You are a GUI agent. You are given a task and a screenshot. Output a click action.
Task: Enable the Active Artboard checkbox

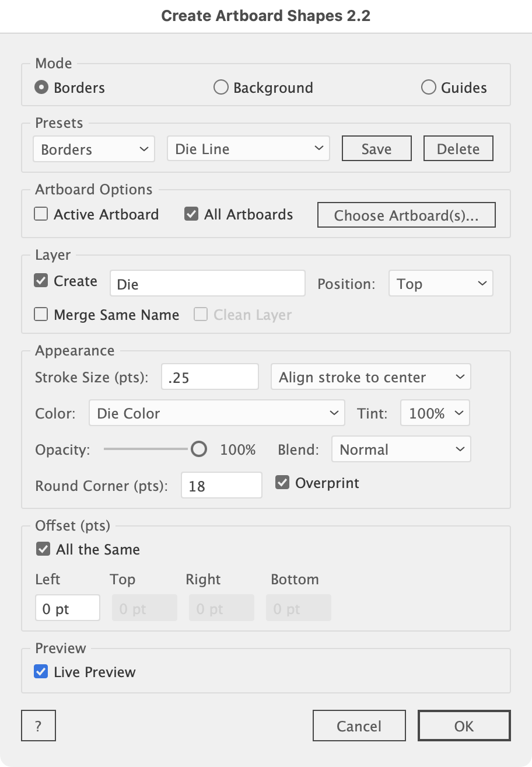(41, 214)
